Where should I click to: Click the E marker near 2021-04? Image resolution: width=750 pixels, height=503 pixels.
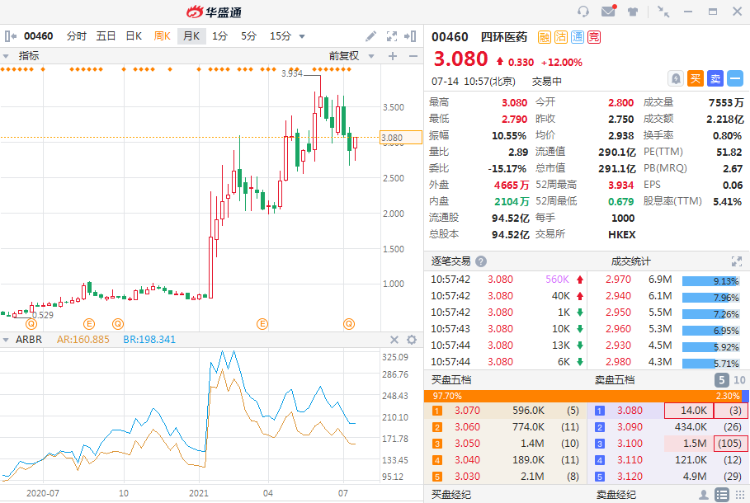[262, 324]
